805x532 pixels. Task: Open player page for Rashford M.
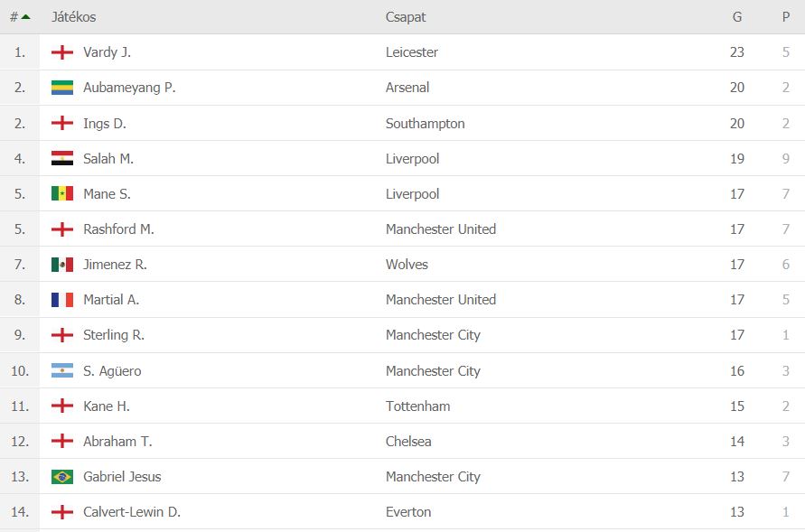[x=118, y=229]
